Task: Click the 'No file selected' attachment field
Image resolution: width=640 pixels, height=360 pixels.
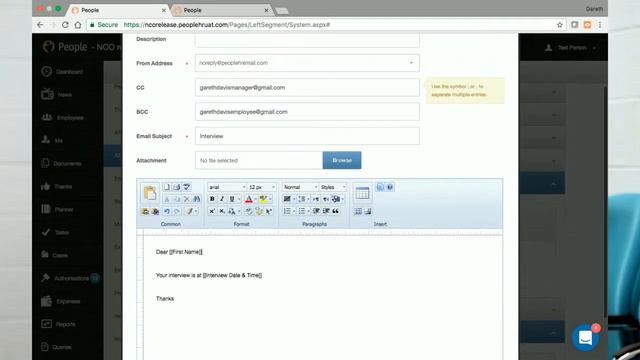Action: pyautogui.click(x=259, y=160)
